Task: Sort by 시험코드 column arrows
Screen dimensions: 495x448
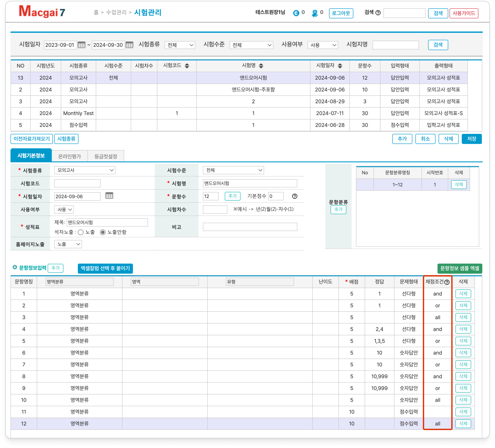Action: click(x=187, y=66)
